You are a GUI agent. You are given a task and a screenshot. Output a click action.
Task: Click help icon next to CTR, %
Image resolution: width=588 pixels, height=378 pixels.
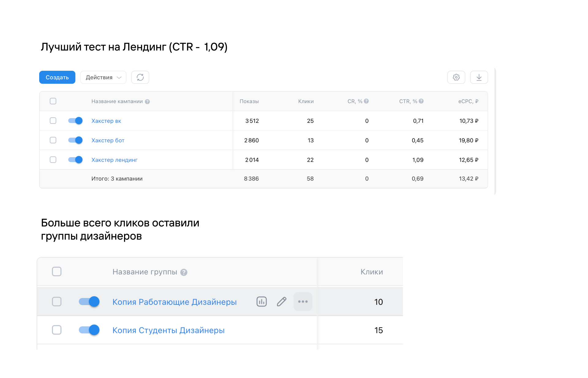click(x=421, y=101)
